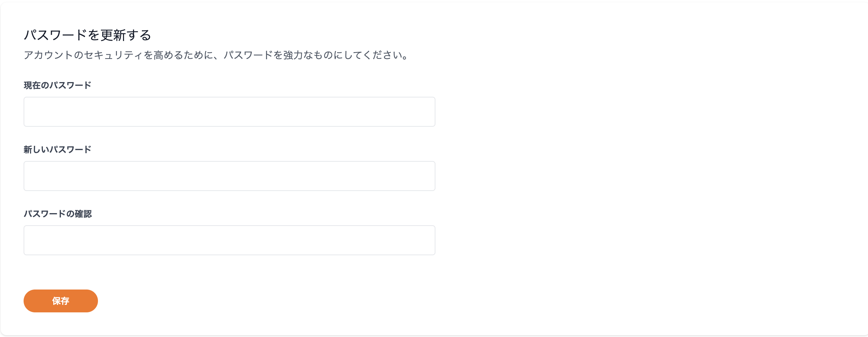Submit the form with 保存
The height and width of the screenshot is (337, 868).
click(61, 301)
